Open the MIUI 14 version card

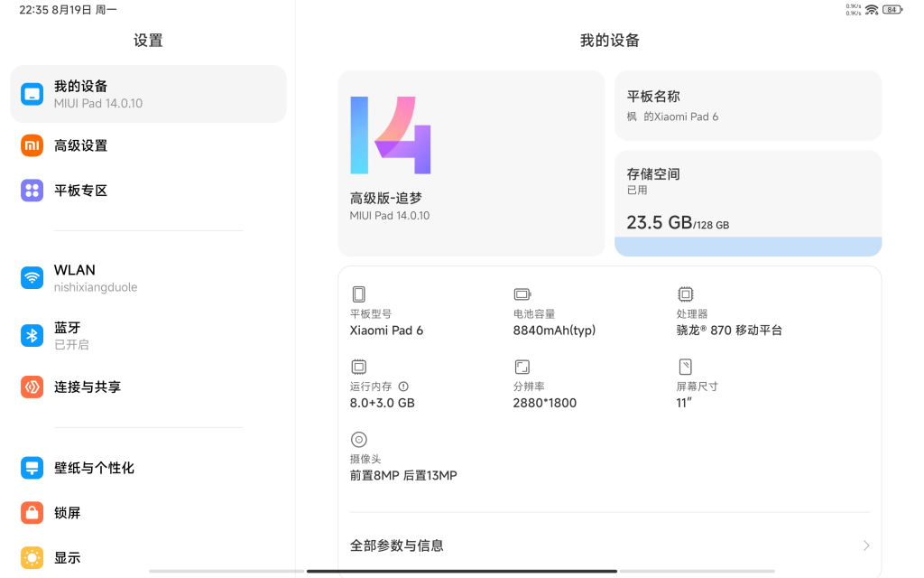click(x=471, y=163)
